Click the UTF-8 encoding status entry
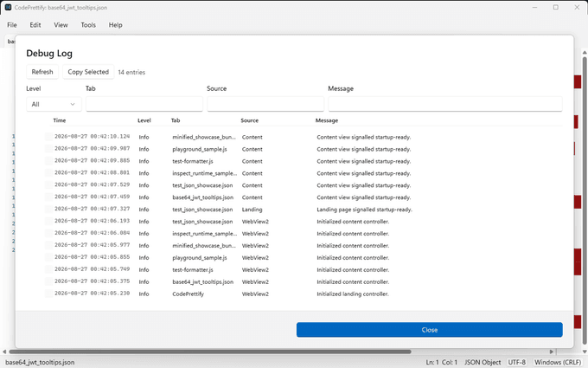The image size is (588, 368). tap(517, 362)
